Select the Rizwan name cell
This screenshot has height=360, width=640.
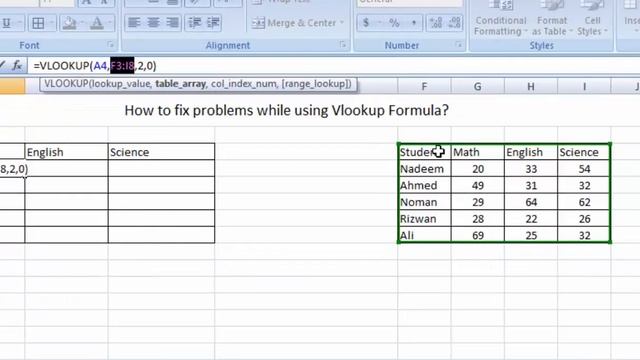pyautogui.click(x=424, y=219)
